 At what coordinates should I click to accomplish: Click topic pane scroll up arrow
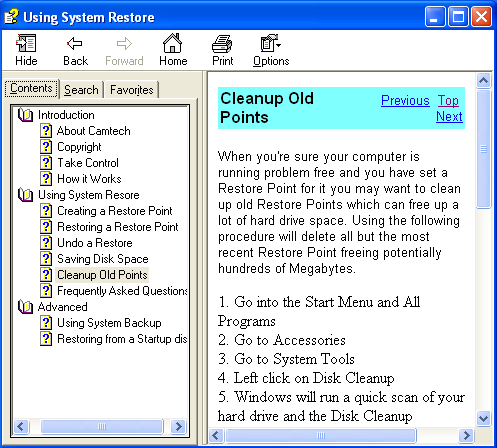pos(484,80)
